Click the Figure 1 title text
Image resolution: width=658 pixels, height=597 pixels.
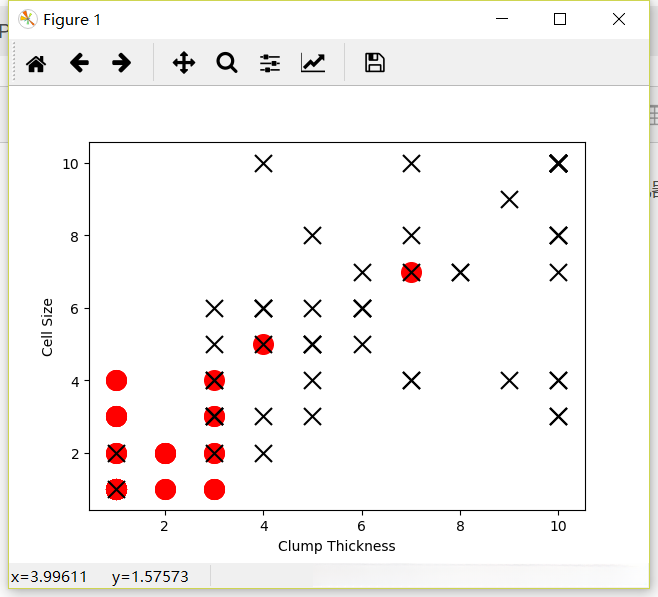click(72, 20)
